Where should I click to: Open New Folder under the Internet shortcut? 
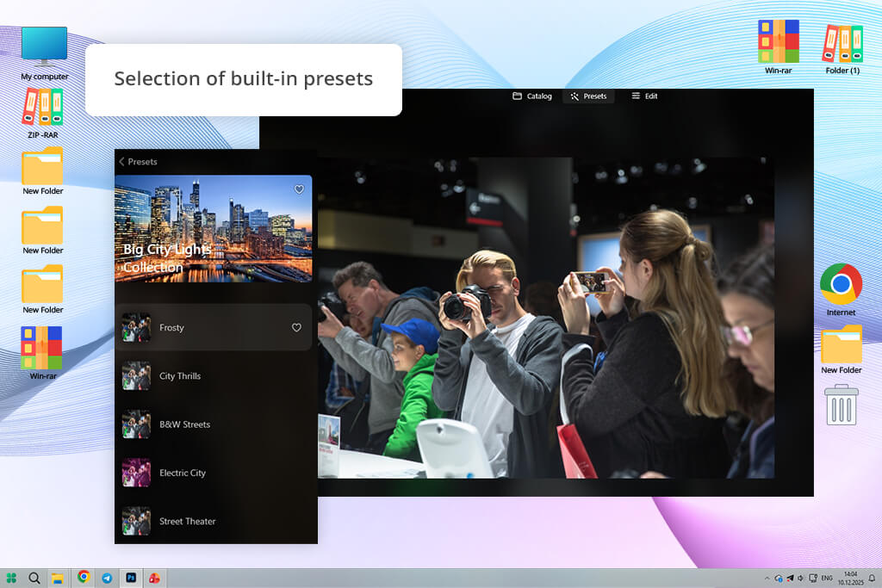pyautogui.click(x=841, y=350)
